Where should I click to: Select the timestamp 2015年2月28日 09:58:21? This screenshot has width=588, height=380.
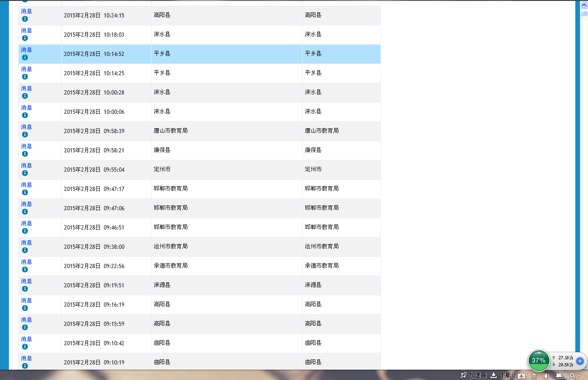pyautogui.click(x=94, y=150)
